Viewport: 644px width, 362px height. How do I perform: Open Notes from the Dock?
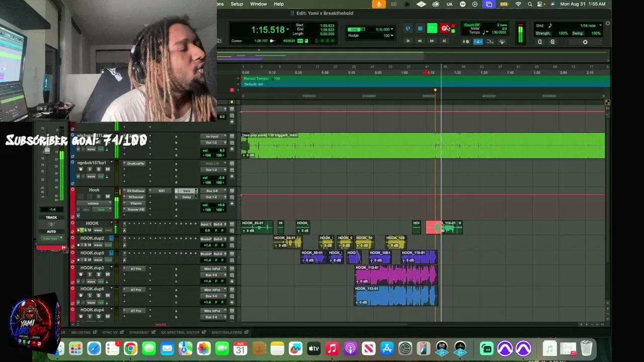[277, 348]
